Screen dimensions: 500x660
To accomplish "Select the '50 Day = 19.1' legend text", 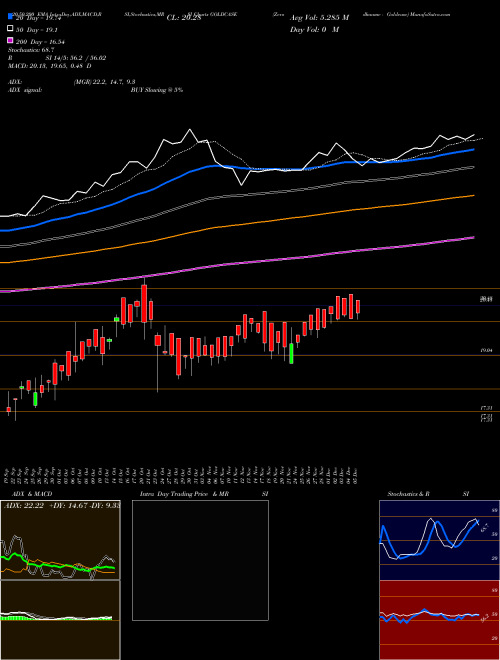I will [37, 30].
